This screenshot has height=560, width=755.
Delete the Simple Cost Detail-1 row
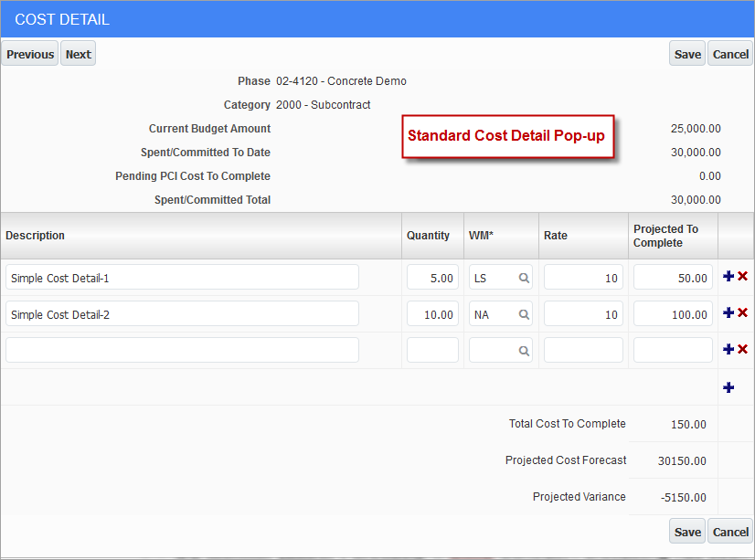click(x=742, y=276)
